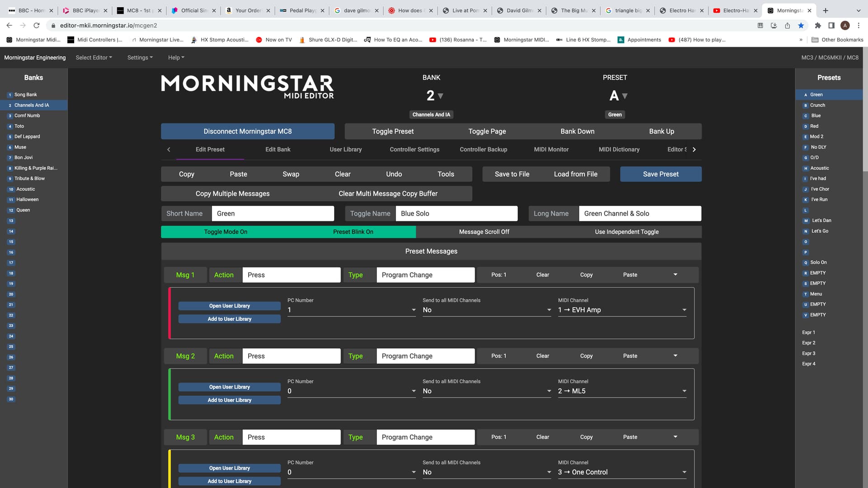The width and height of the screenshot is (868, 488).
Task: Click the Save Preset button
Action: (x=660, y=174)
